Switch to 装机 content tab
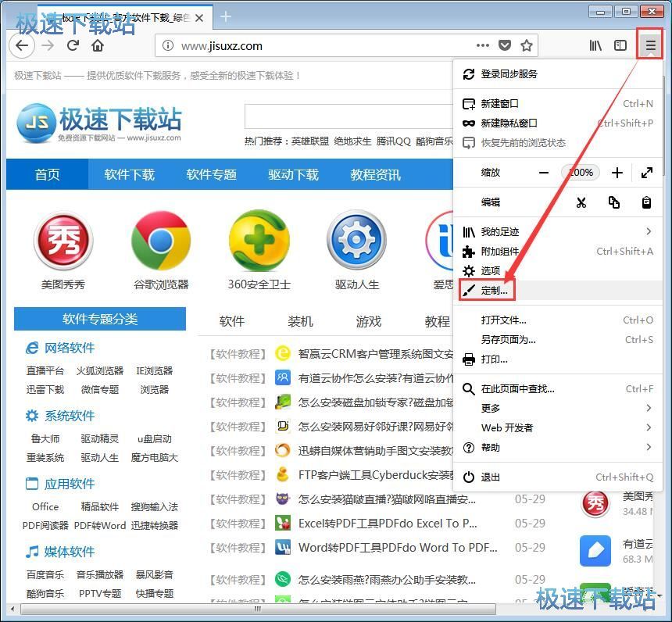672x622 pixels. click(300, 321)
